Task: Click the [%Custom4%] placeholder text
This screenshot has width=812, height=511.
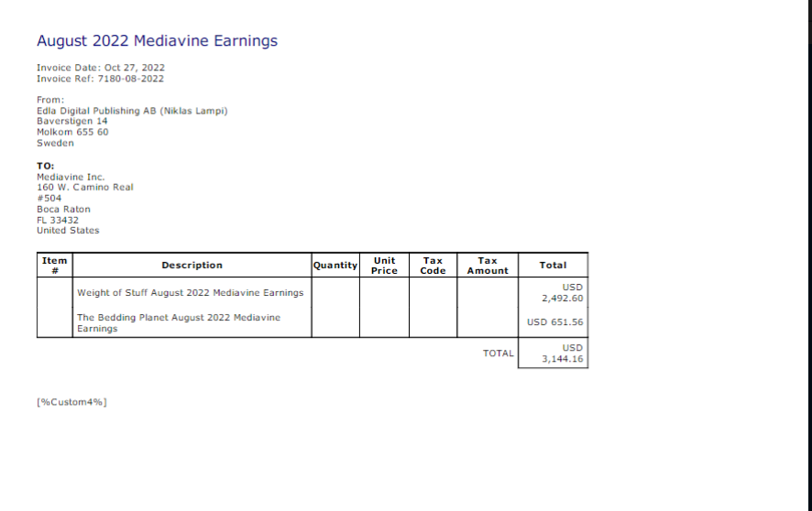Action: click(x=71, y=402)
